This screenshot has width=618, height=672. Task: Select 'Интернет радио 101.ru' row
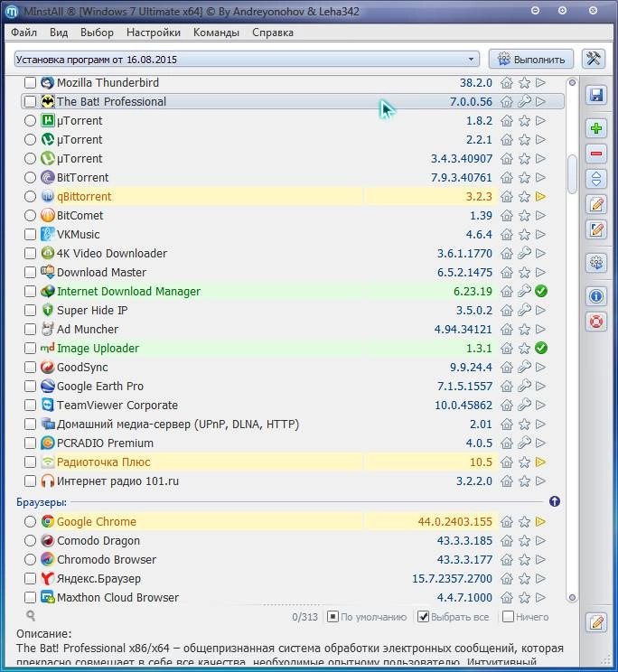coord(293,481)
